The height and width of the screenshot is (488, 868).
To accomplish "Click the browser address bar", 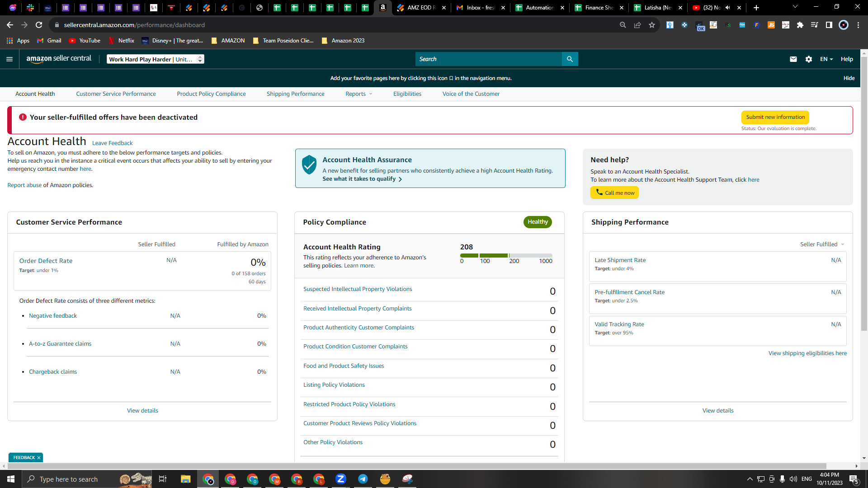I will coord(335,25).
